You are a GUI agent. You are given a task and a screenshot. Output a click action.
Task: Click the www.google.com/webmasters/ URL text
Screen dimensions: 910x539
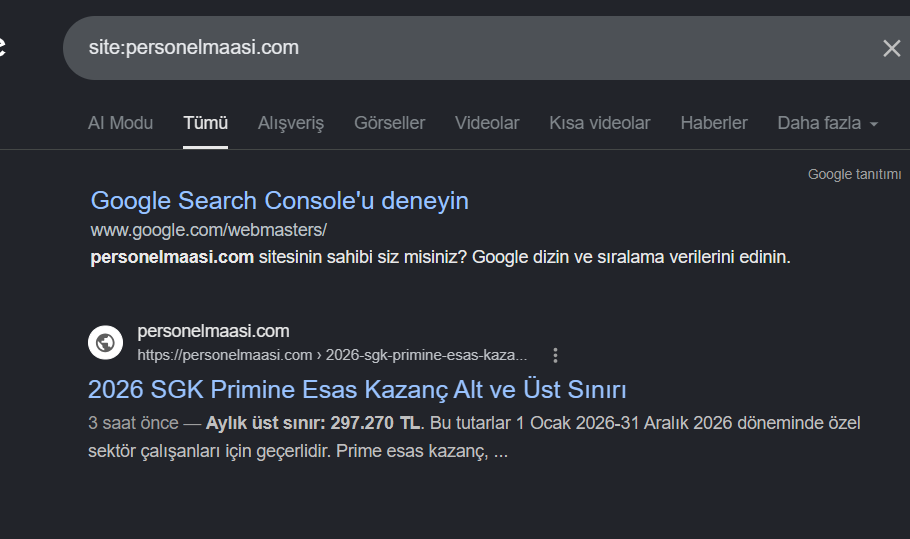coord(209,230)
